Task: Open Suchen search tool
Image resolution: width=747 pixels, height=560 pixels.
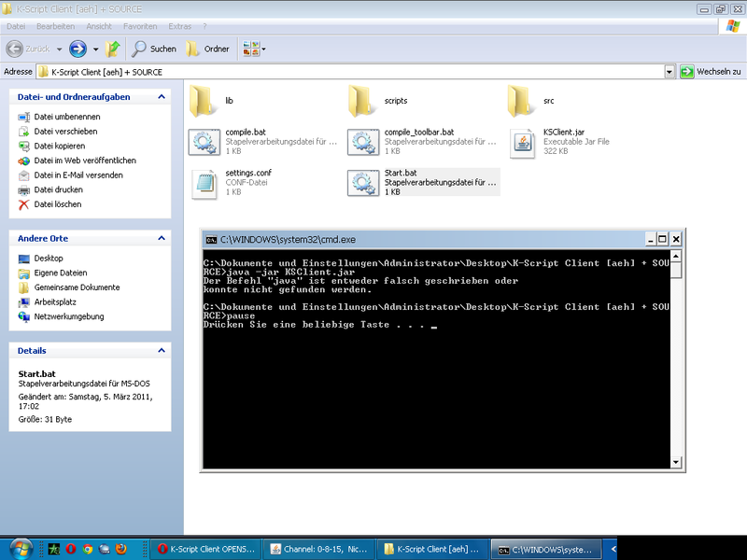Action: [154, 49]
